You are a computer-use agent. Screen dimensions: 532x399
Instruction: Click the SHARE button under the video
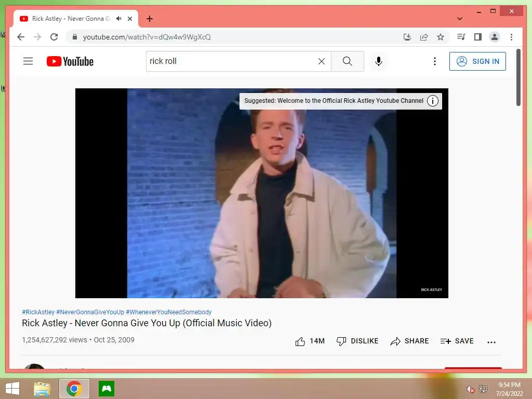pos(409,341)
